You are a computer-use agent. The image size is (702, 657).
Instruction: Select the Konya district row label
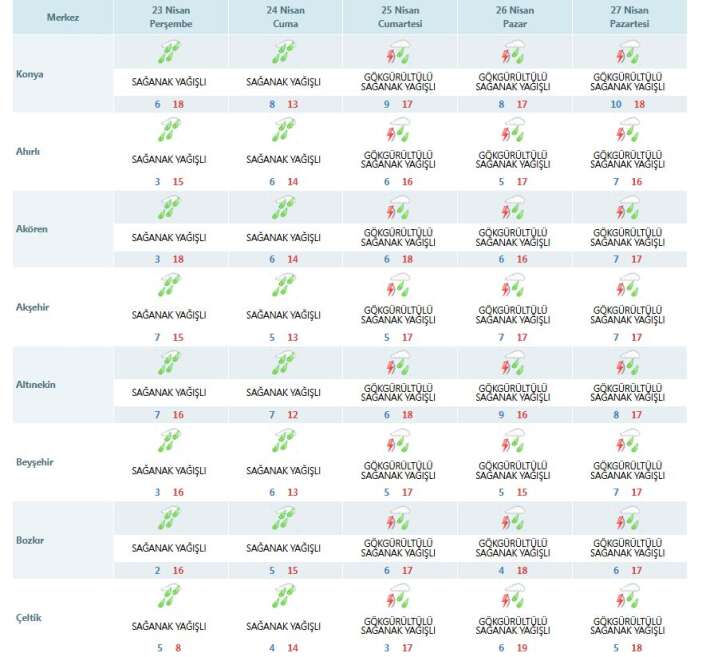click(x=31, y=73)
